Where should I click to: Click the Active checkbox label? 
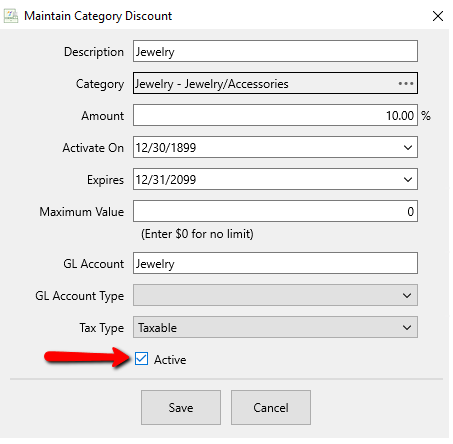point(170,360)
